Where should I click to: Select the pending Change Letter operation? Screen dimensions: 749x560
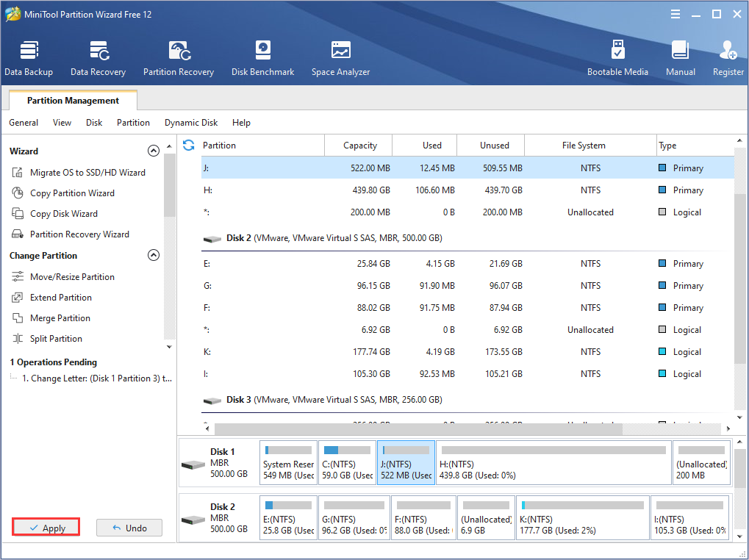pos(97,378)
